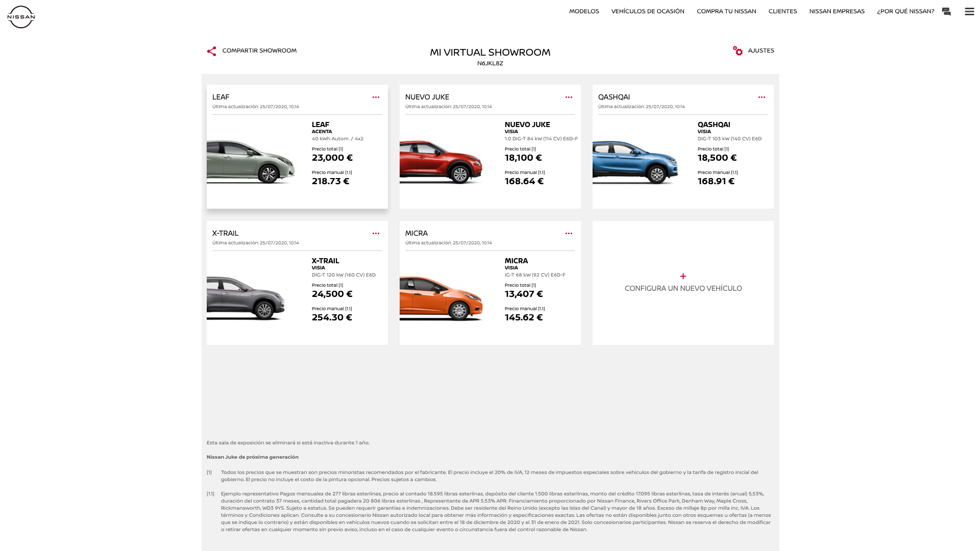Click the 18,100 € Juke price

[523, 158]
